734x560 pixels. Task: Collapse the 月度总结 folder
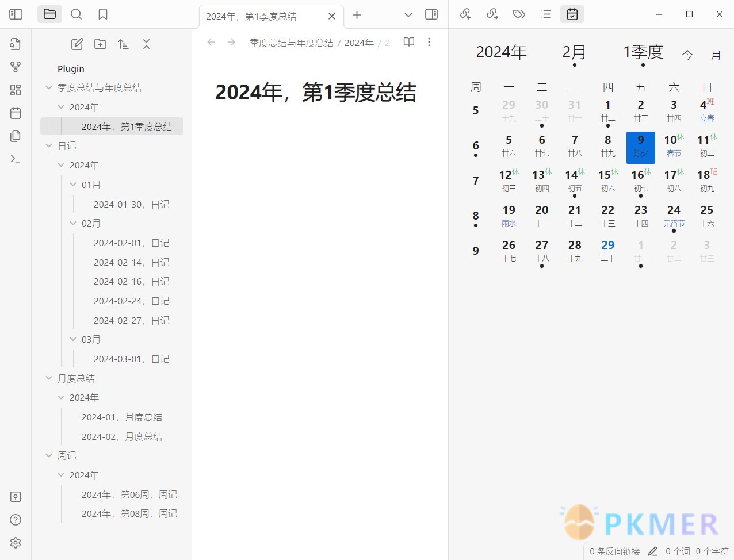49,378
